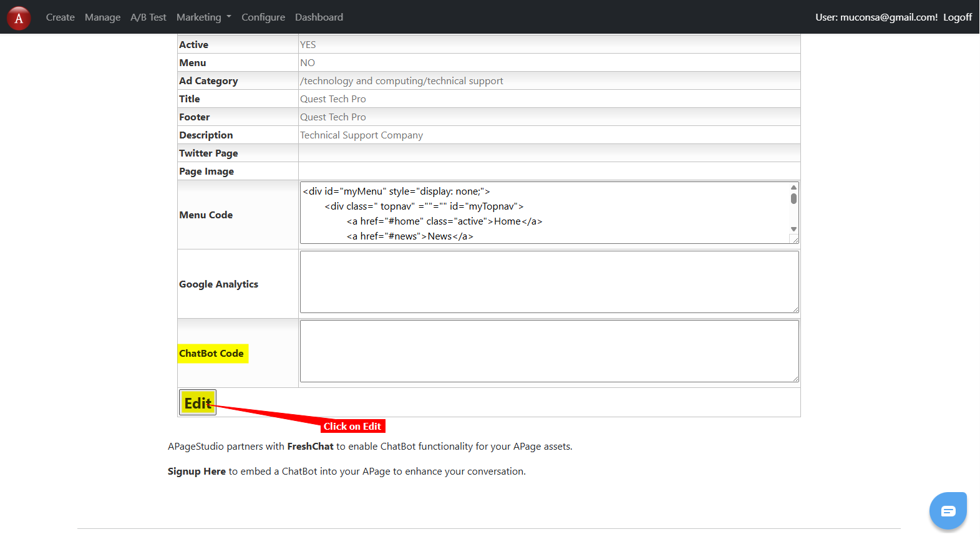Open the Configure page
Image resolution: width=980 pixels, height=537 pixels.
pyautogui.click(x=263, y=17)
